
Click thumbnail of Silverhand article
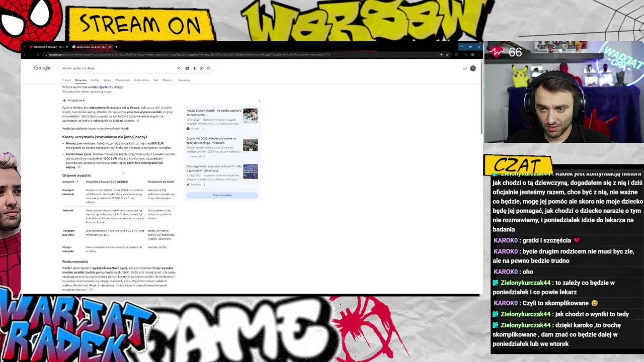(250, 171)
